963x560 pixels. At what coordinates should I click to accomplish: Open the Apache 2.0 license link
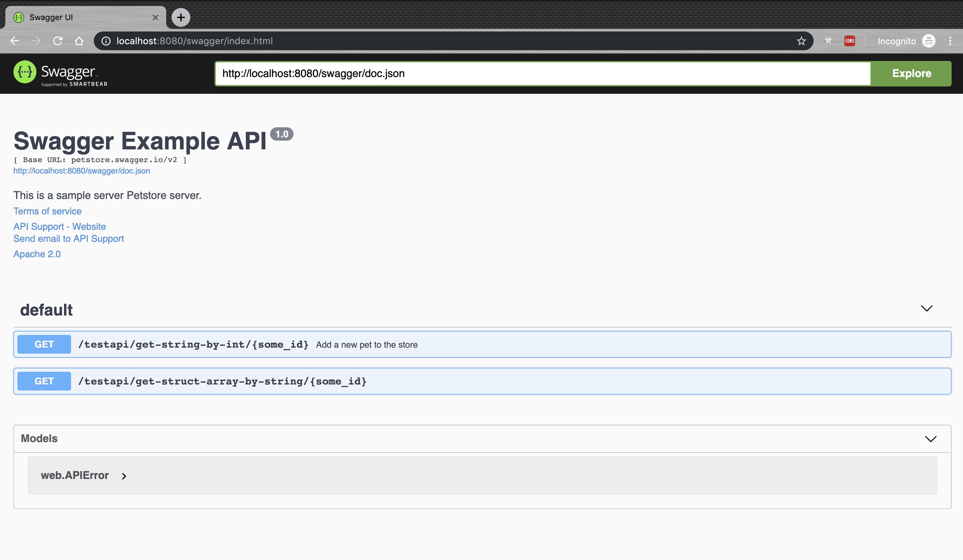pyautogui.click(x=37, y=254)
